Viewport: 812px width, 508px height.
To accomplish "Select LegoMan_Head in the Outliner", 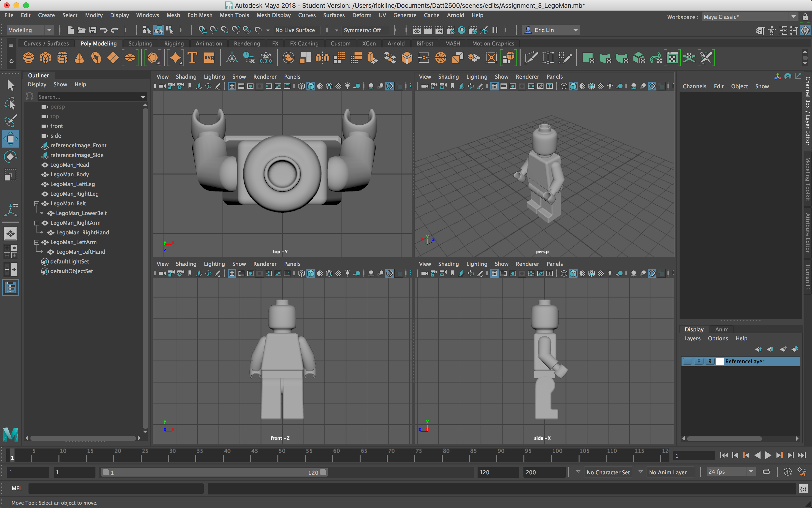I will click(69, 165).
